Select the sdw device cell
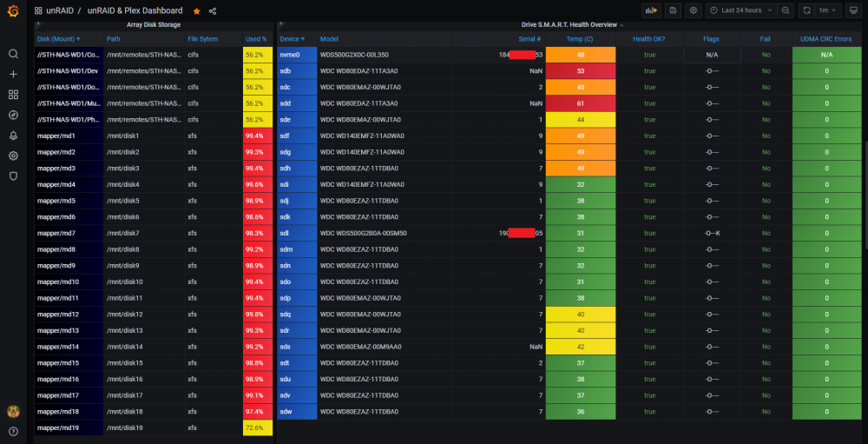The height and width of the screenshot is (444, 868). point(297,412)
